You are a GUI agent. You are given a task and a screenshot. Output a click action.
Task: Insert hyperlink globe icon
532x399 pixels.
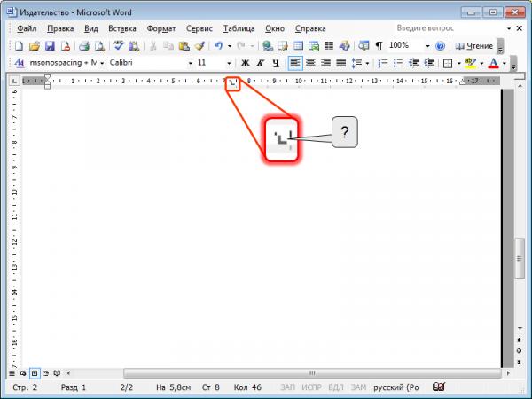click(268, 46)
